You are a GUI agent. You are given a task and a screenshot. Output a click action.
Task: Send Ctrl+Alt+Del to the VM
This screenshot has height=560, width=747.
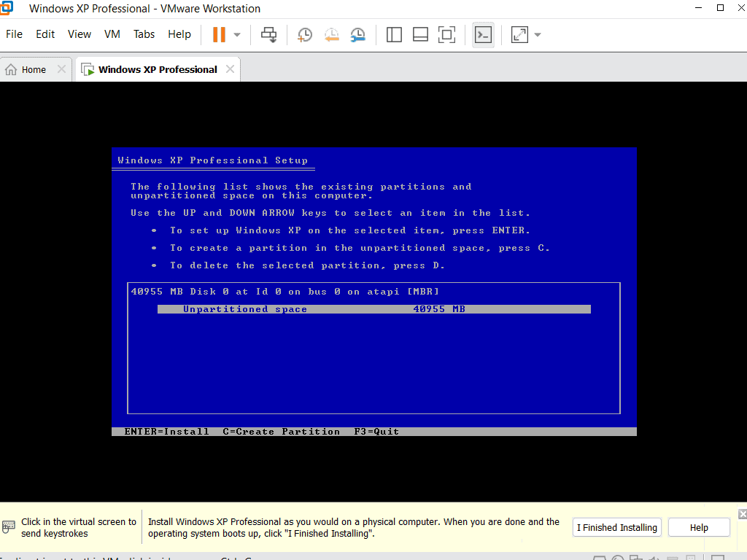268,35
